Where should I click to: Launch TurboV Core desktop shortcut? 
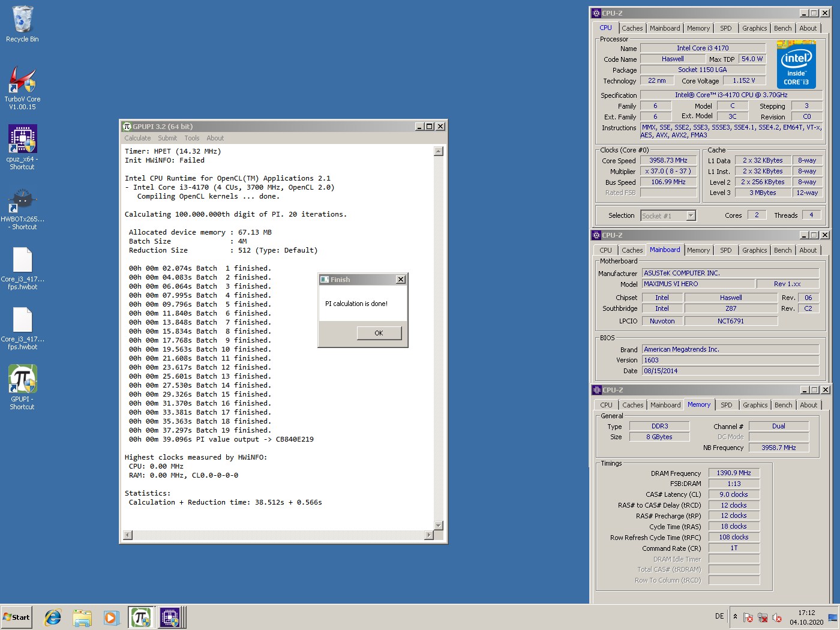click(22, 88)
